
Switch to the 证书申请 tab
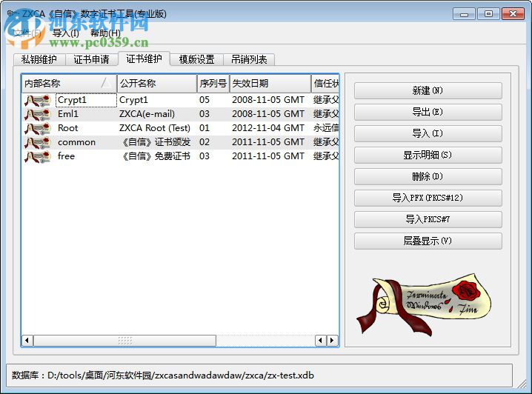(92, 60)
